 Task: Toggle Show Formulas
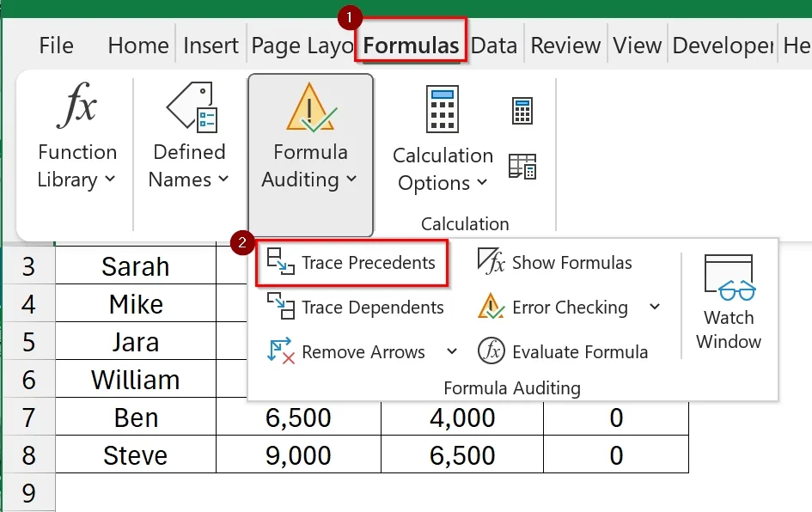pos(554,263)
